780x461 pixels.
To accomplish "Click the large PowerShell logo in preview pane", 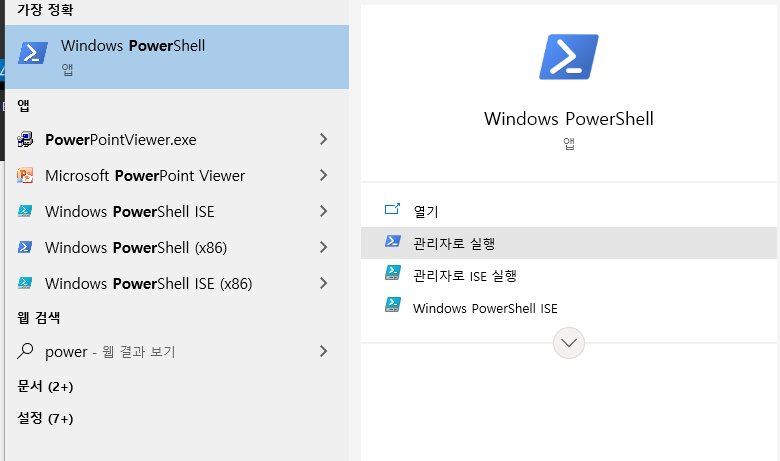I will [569, 57].
